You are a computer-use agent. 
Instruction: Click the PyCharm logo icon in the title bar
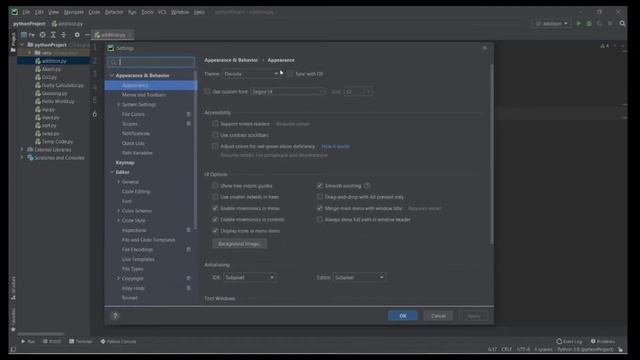(x=15, y=12)
